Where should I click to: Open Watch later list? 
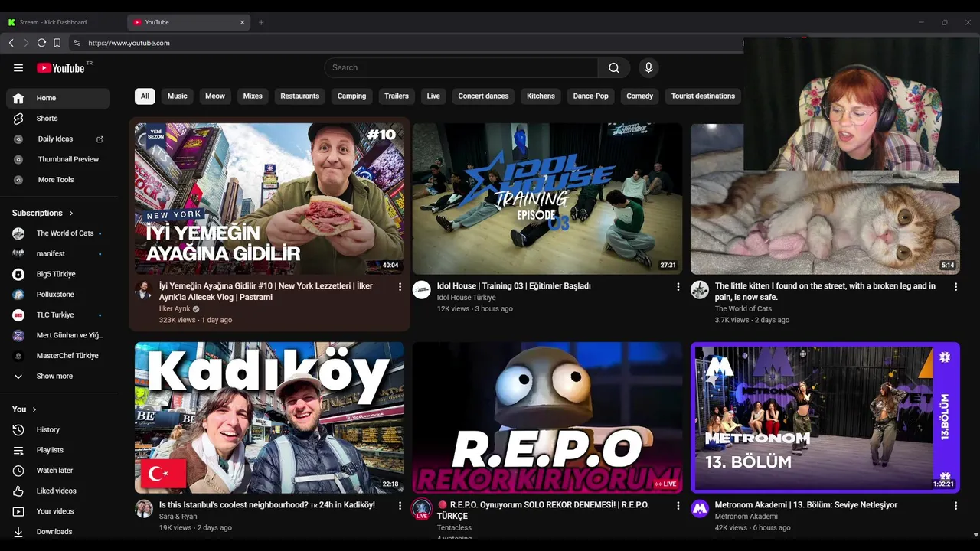pyautogui.click(x=58, y=471)
